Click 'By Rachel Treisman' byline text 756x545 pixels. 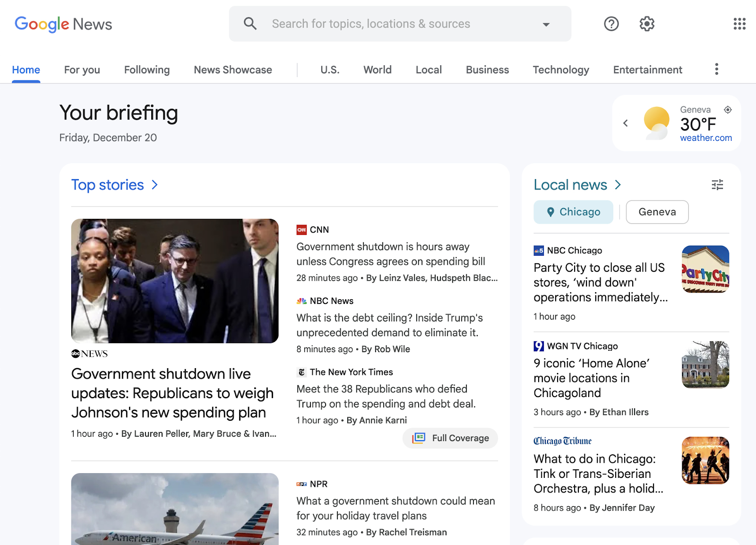pos(406,532)
